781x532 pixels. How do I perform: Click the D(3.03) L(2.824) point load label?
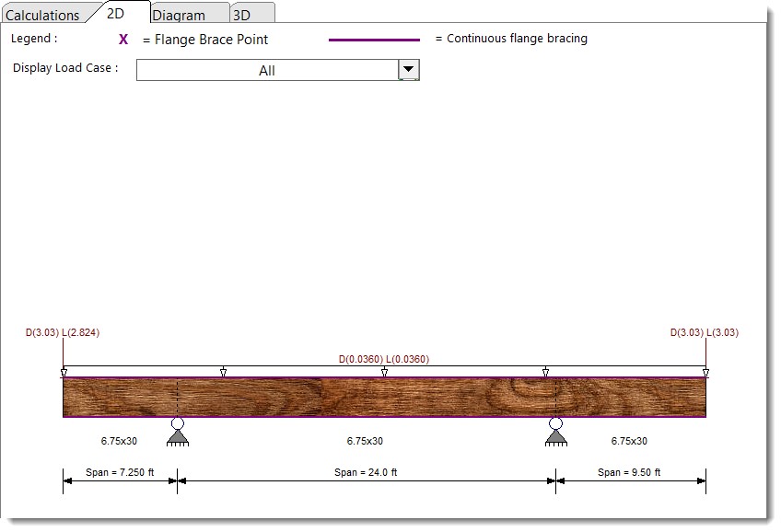(x=62, y=332)
